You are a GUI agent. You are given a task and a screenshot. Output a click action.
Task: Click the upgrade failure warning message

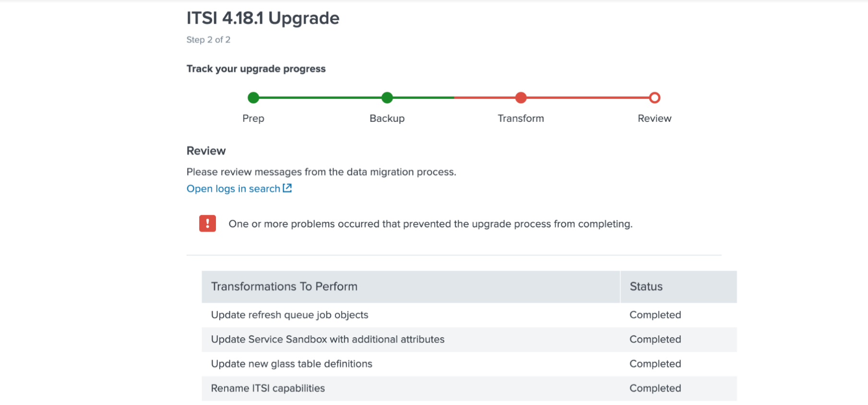point(430,224)
